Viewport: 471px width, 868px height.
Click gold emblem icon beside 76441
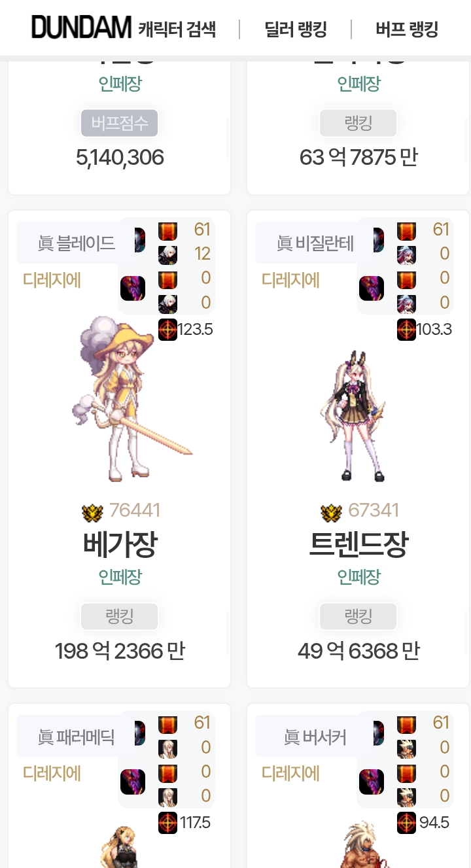(93, 512)
